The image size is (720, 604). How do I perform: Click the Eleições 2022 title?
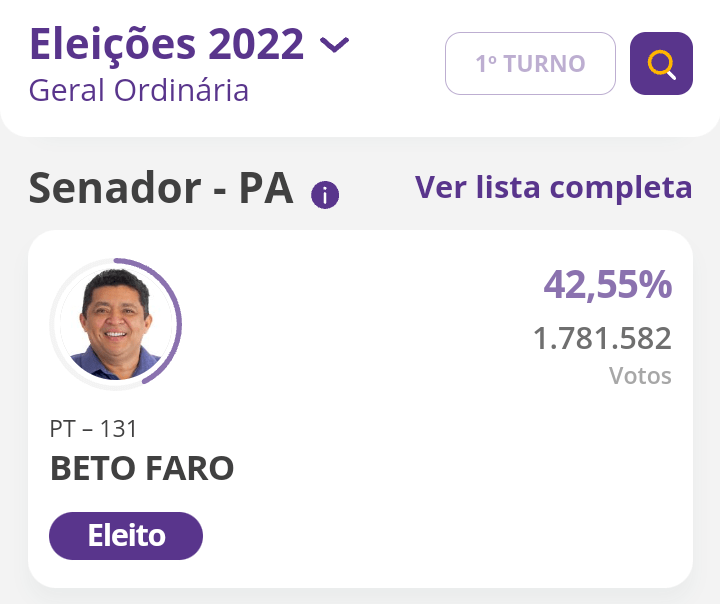[x=166, y=44]
